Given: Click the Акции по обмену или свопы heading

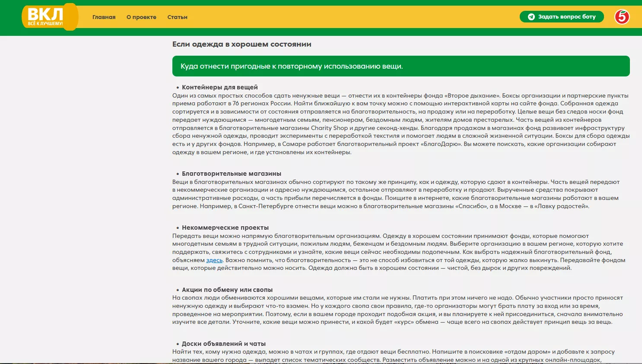Looking at the screenshot, I should pos(227,290).
